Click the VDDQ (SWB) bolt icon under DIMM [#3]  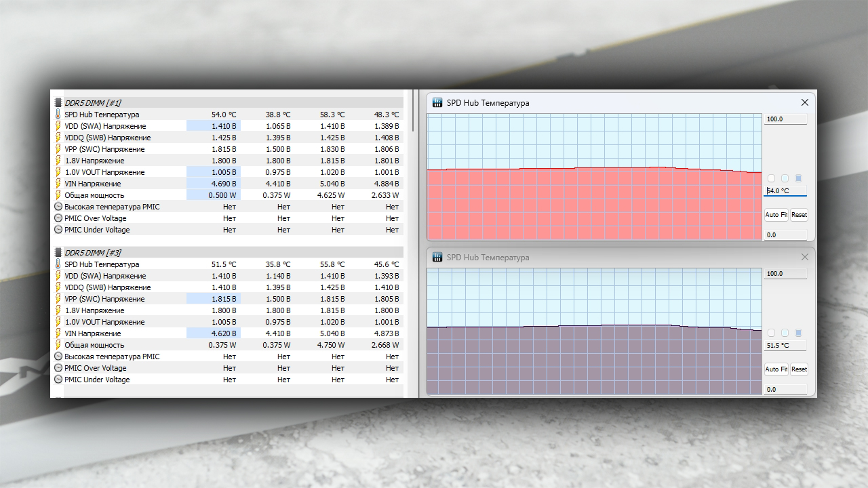pyautogui.click(x=58, y=287)
